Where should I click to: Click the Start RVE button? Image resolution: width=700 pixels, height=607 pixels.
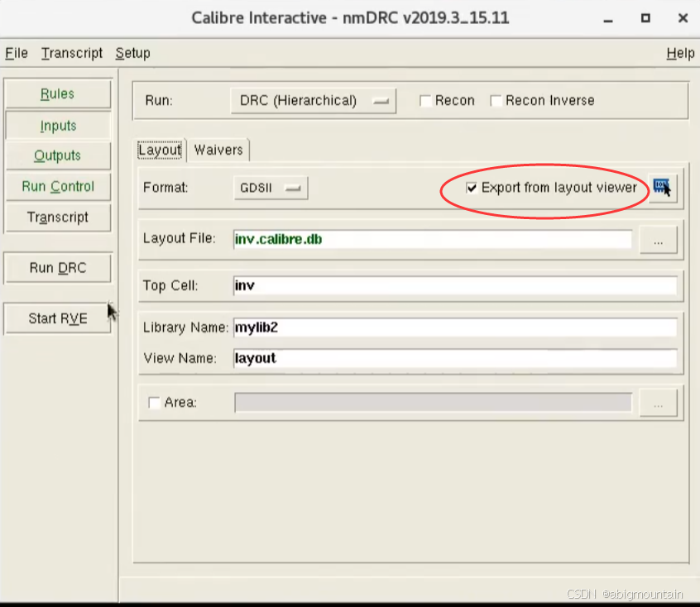57,317
